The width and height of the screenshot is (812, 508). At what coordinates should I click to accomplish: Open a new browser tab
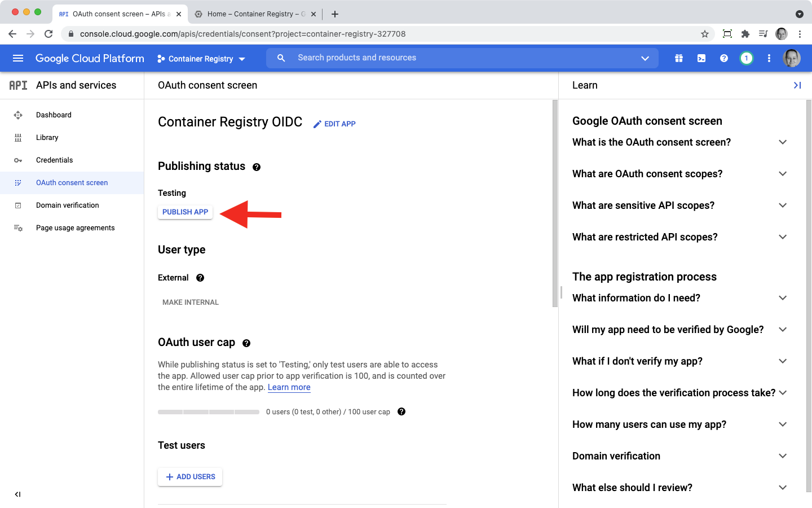click(x=335, y=14)
